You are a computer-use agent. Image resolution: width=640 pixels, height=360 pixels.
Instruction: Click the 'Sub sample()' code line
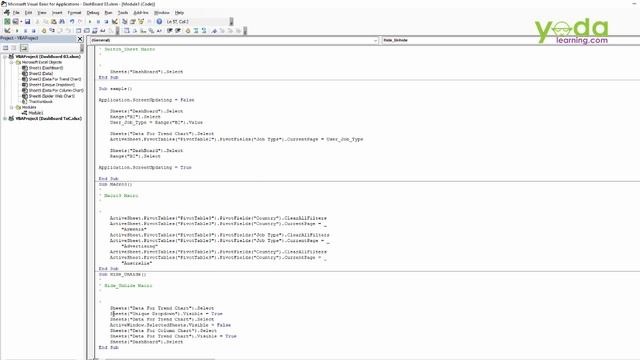click(x=116, y=89)
